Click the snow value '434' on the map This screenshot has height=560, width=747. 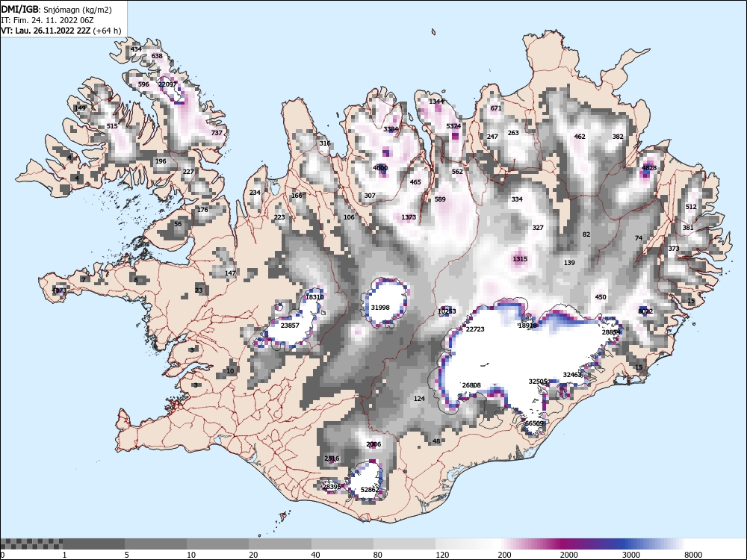pos(136,49)
